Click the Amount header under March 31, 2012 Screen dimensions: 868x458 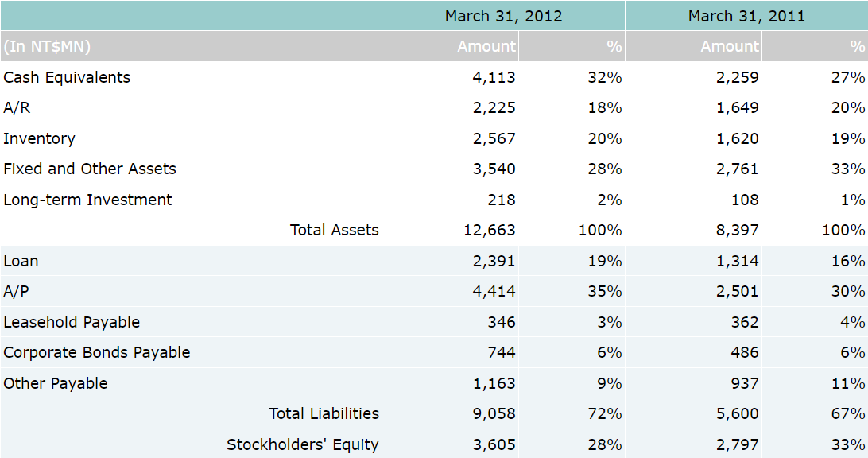click(x=486, y=46)
